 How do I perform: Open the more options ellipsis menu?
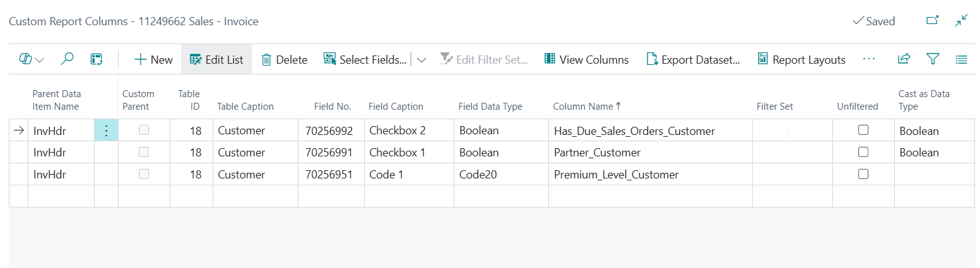[869, 59]
